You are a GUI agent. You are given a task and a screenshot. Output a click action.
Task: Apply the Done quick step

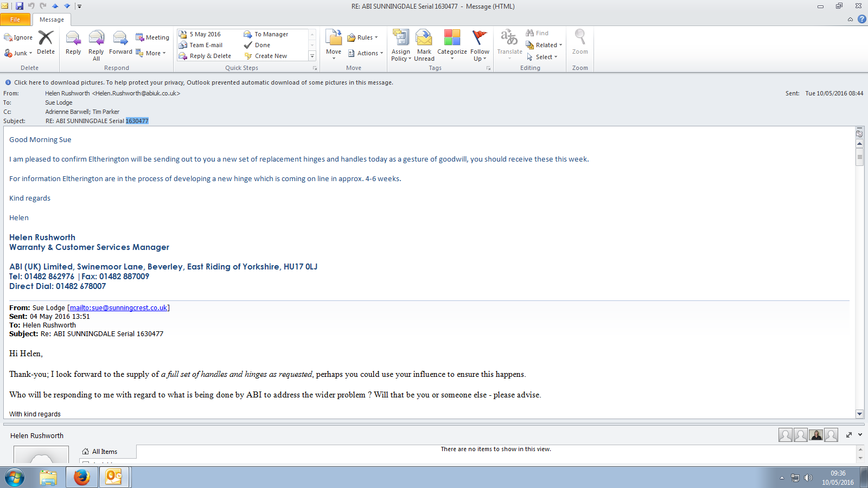click(257, 45)
